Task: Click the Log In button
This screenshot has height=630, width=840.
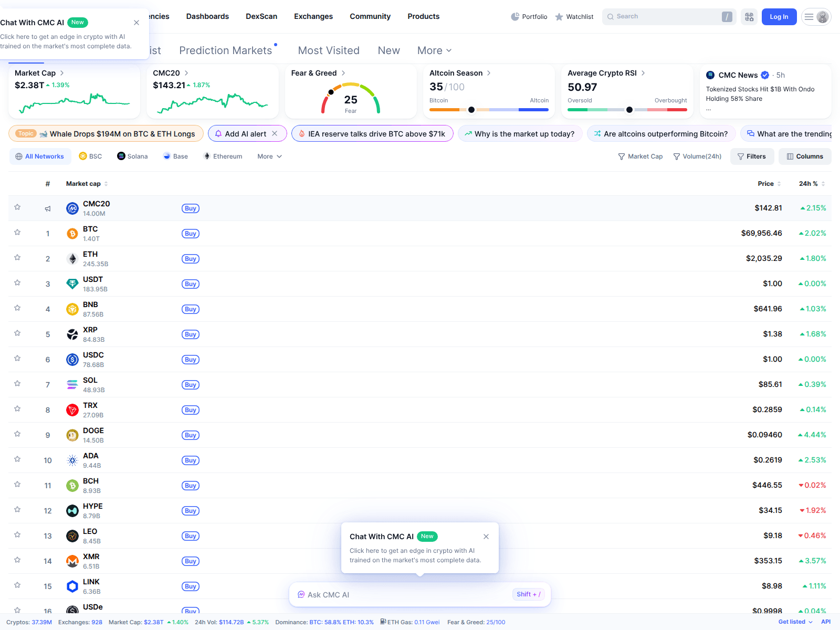Action: pyautogui.click(x=779, y=17)
